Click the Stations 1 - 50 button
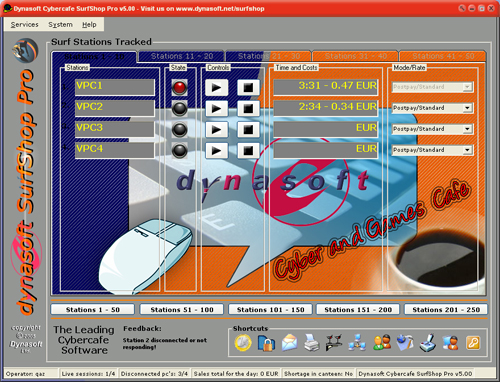 coord(93,310)
